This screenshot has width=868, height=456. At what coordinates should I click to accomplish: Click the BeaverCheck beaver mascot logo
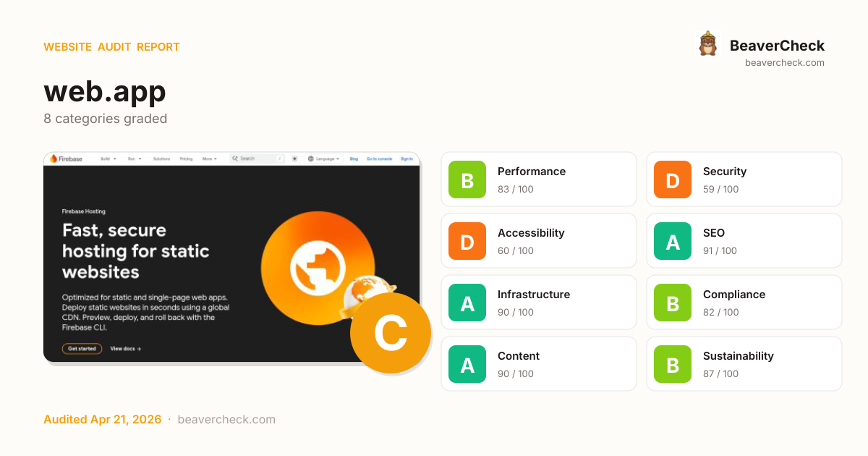tap(707, 44)
